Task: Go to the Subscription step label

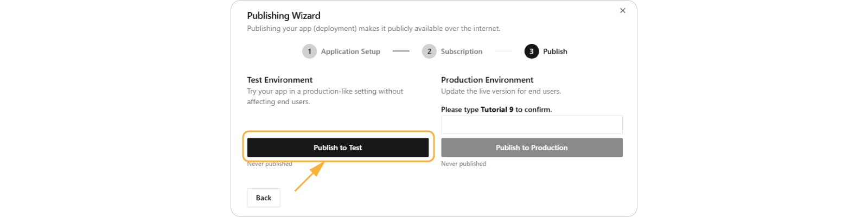Action: pos(461,52)
